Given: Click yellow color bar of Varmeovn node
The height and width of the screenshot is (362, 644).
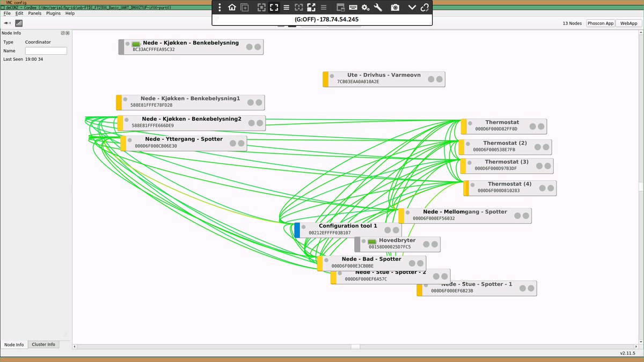Looking at the screenshot, I should tap(325, 79).
